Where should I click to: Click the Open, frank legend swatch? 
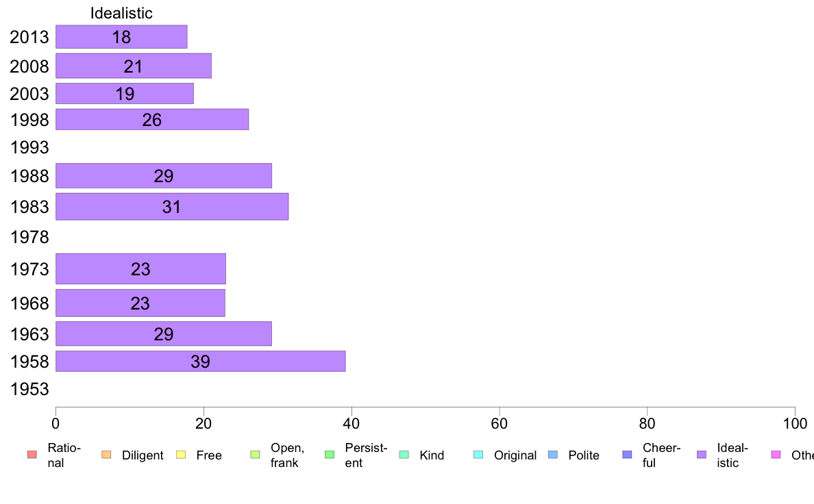tap(255, 455)
